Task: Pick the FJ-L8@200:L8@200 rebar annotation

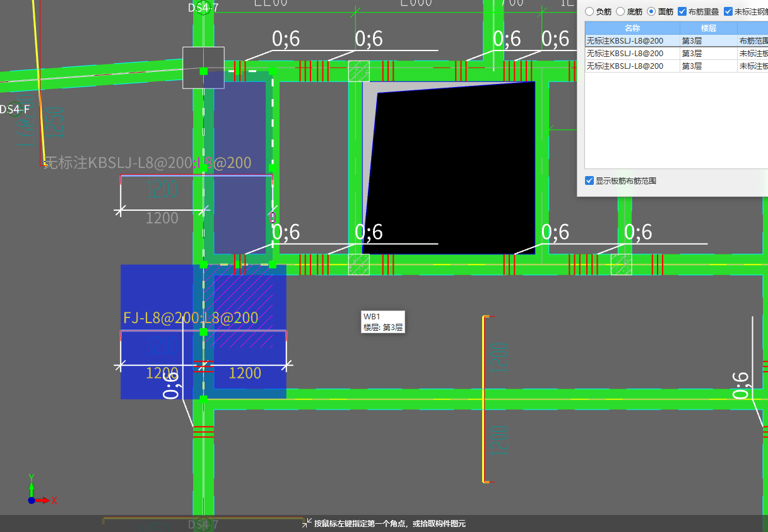Action: pyautogui.click(x=191, y=317)
